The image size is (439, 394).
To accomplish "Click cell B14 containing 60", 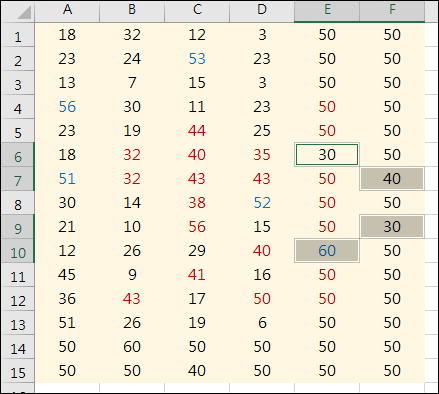I will click(x=132, y=347).
